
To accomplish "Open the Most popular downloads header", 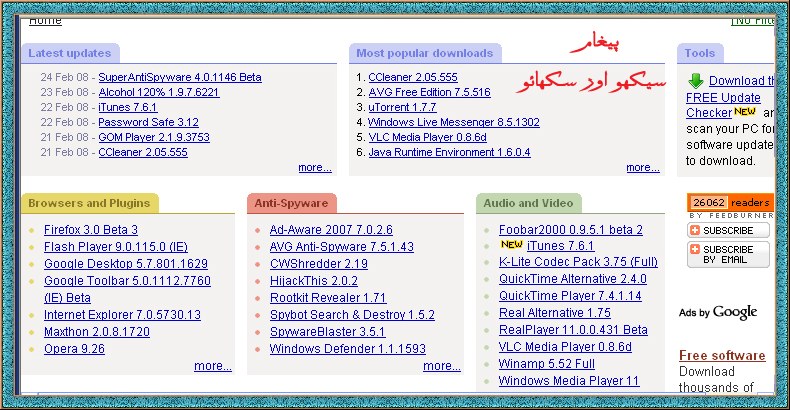I will pos(425,53).
